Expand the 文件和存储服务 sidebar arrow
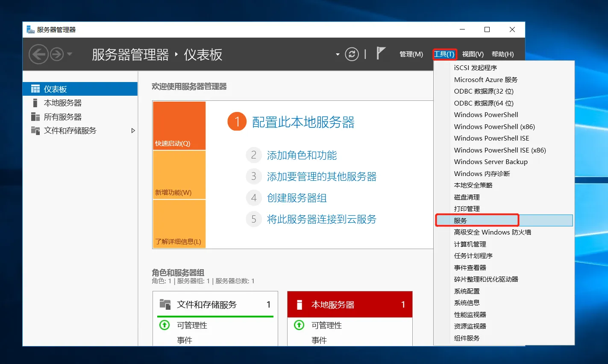The height and width of the screenshot is (364, 608). (133, 131)
